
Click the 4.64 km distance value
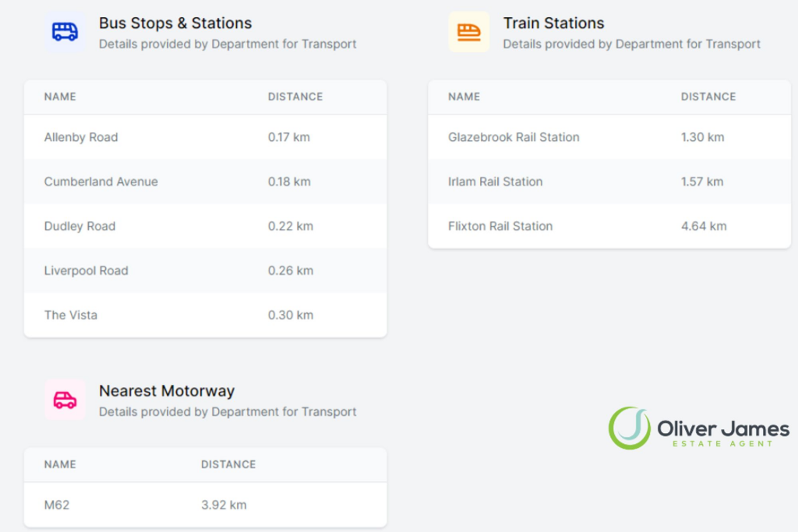click(704, 227)
